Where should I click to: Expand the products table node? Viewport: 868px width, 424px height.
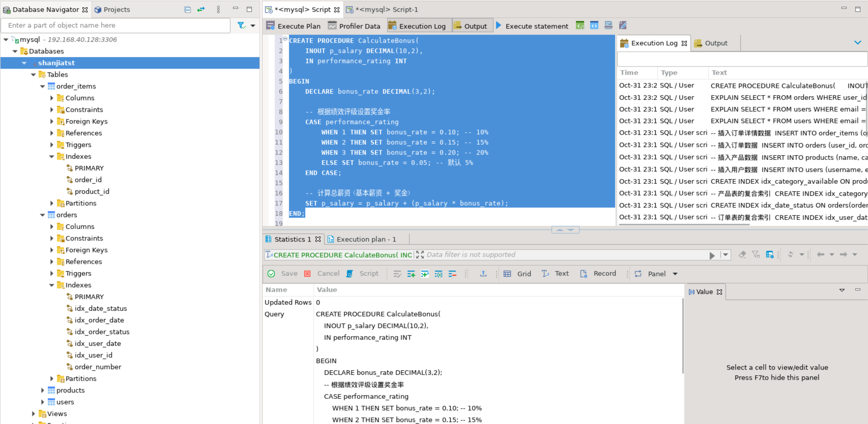[43, 390]
